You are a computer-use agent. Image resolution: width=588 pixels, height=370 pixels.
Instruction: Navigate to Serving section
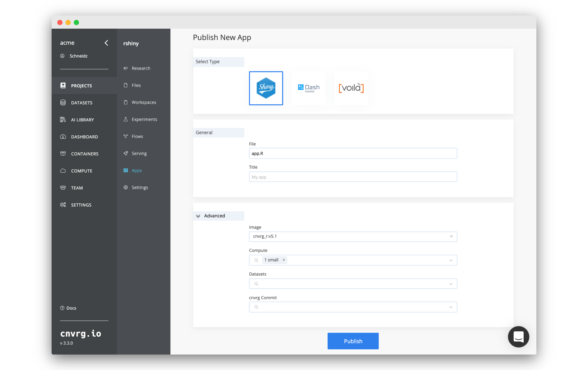pyautogui.click(x=140, y=153)
